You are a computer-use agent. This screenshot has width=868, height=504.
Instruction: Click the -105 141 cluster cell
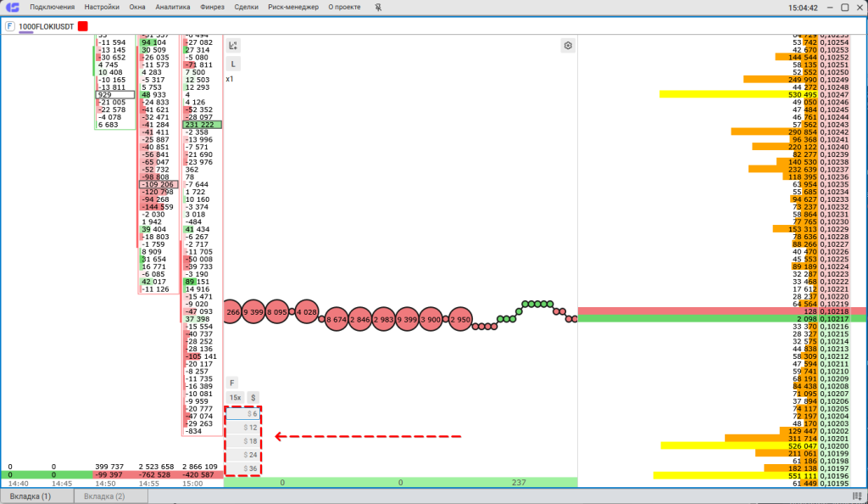pyautogui.click(x=202, y=356)
